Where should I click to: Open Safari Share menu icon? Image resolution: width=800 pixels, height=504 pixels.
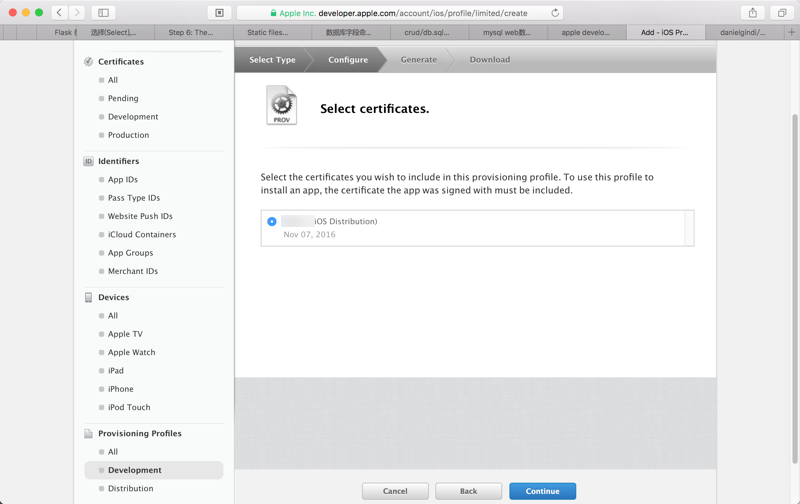[x=753, y=13]
